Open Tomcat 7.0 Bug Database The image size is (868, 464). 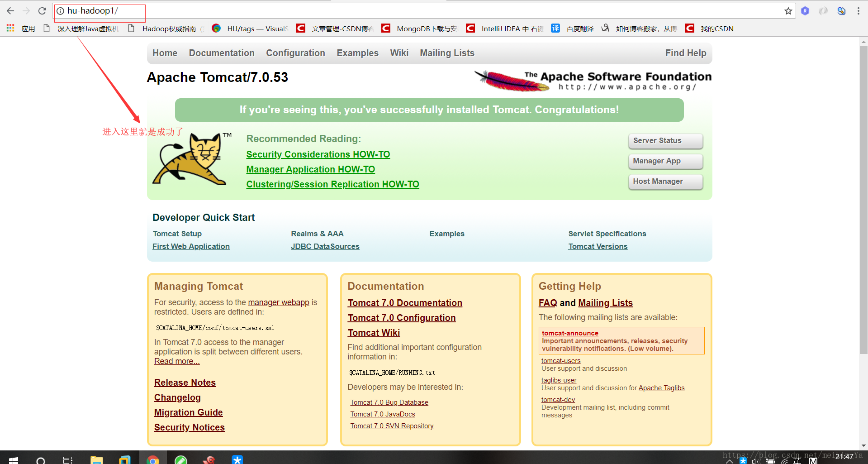coord(389,402)
